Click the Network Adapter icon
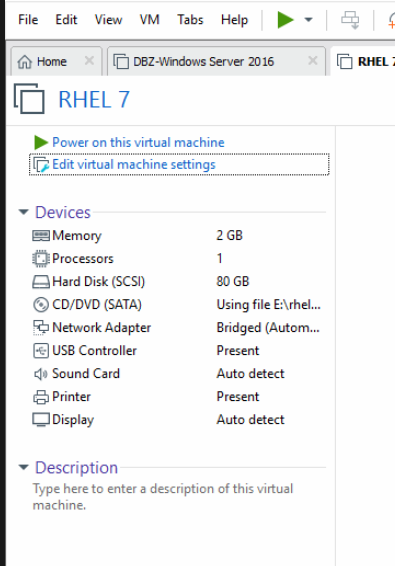 coord(41,328)
